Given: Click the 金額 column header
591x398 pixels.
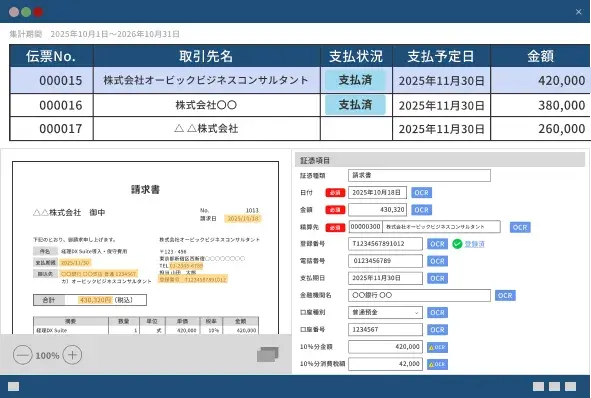Looking at the screenshot, I should point(540,56).
